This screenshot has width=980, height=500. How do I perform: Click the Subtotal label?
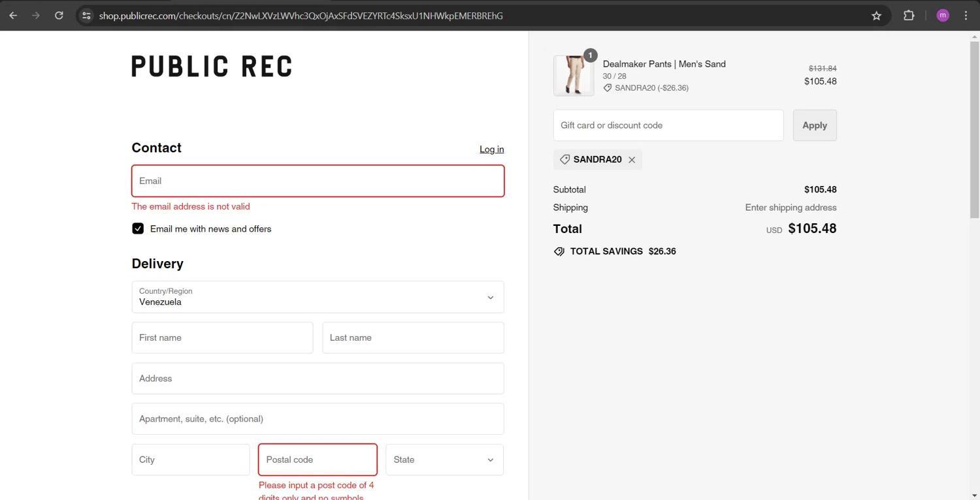coord(569,190)
